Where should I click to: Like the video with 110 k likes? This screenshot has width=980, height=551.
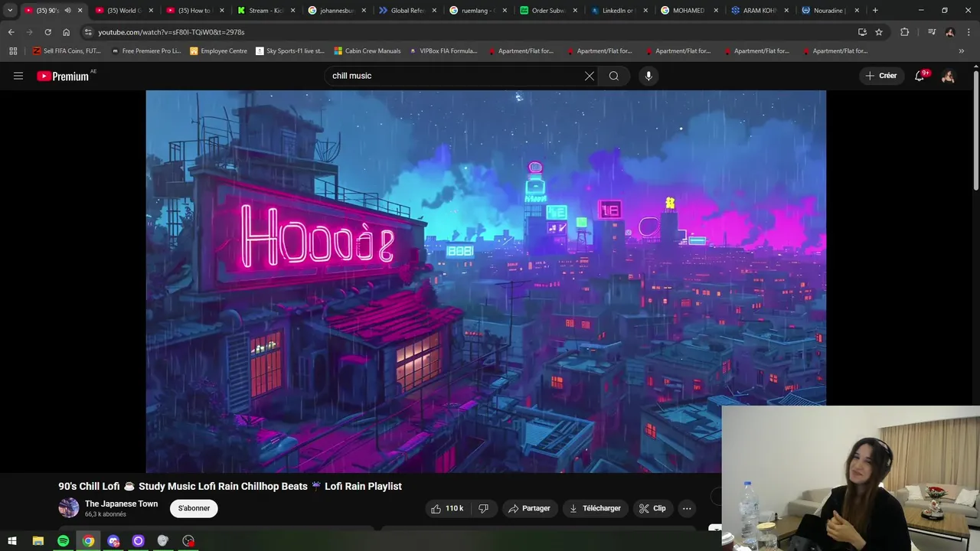(x=447, y=508)
